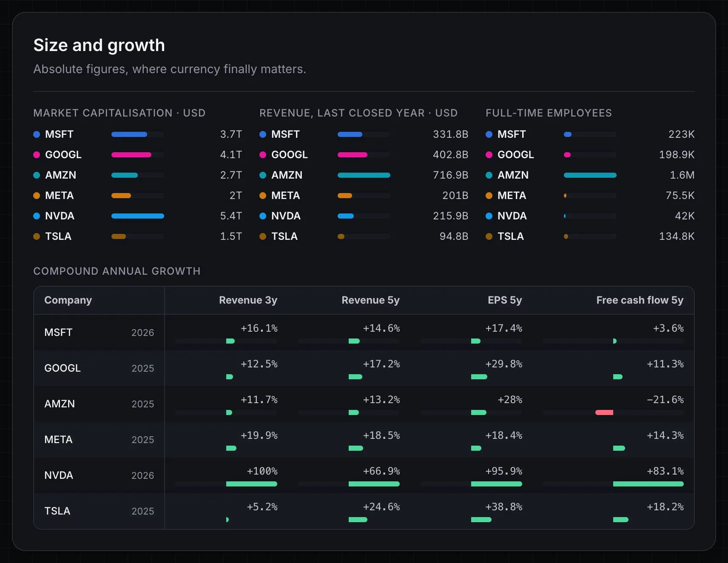Click the EPS 5y column header
This screenshot has width=728, height=563.
505,300
